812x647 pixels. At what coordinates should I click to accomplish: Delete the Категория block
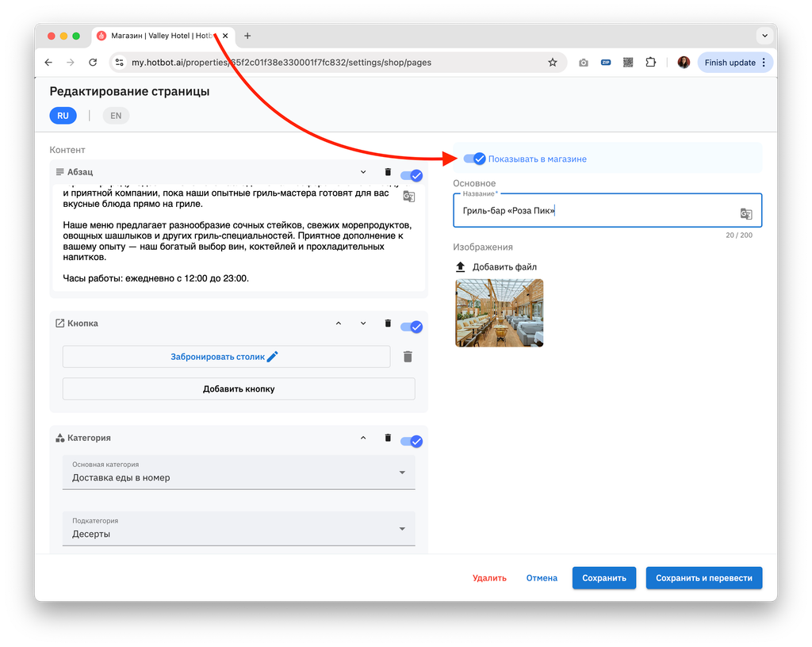(x=388, y=438)
